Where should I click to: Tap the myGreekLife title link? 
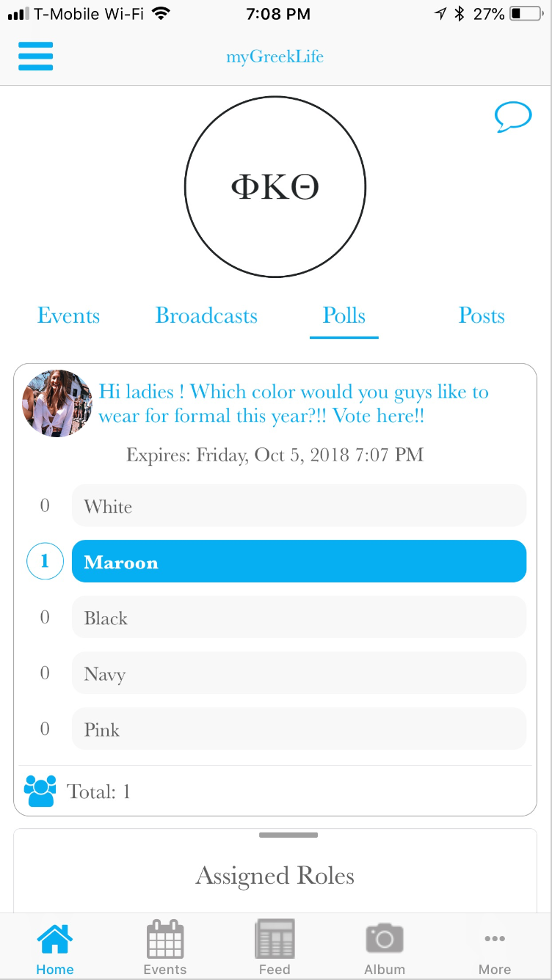(x=275, y=56)
